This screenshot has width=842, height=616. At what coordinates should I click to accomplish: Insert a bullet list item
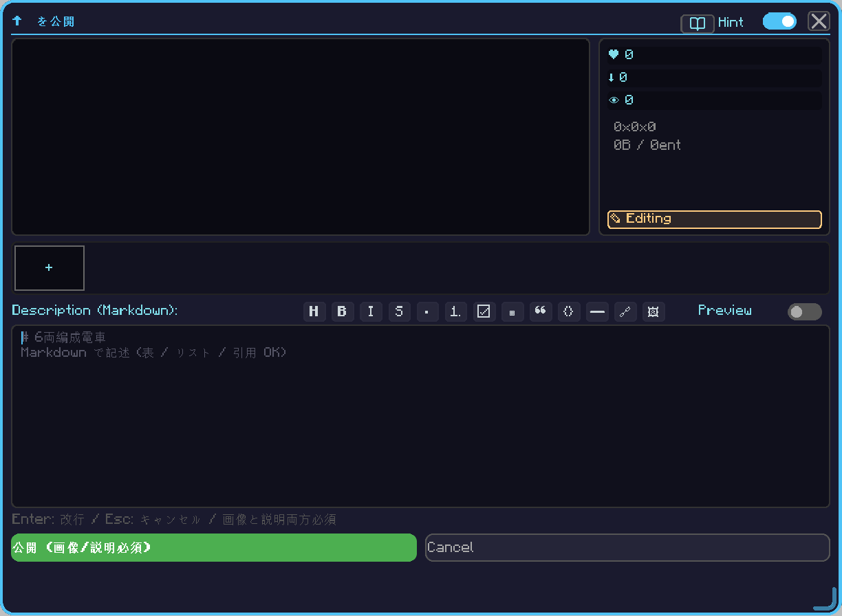pos(427,311)
